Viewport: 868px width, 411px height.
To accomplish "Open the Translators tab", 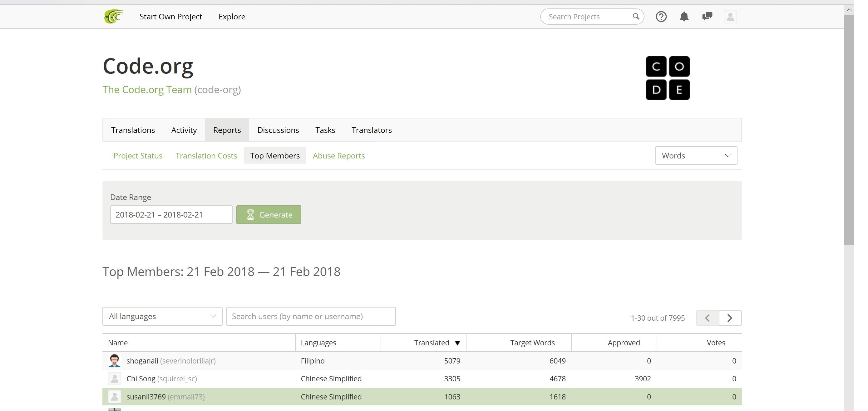I will [371, 130].
